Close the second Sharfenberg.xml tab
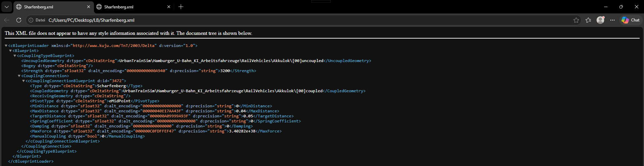 pyautogui.click(x=169, y=7)
